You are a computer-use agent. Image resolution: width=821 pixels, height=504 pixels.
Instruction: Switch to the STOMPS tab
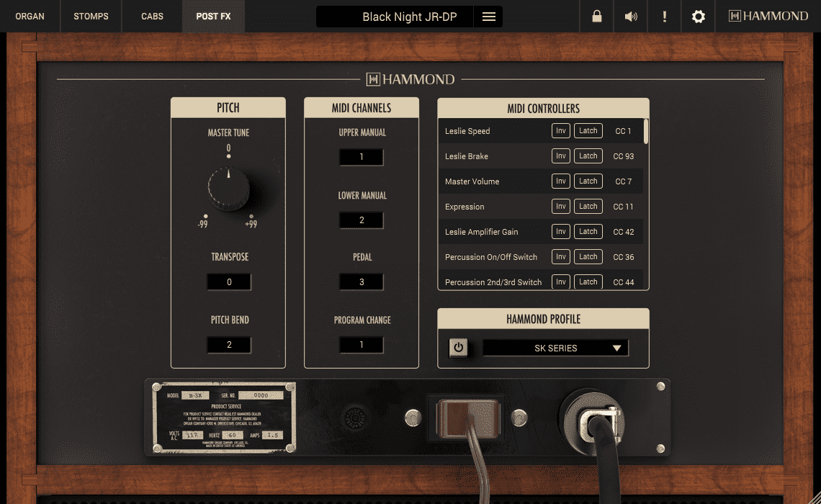[91, 17]
